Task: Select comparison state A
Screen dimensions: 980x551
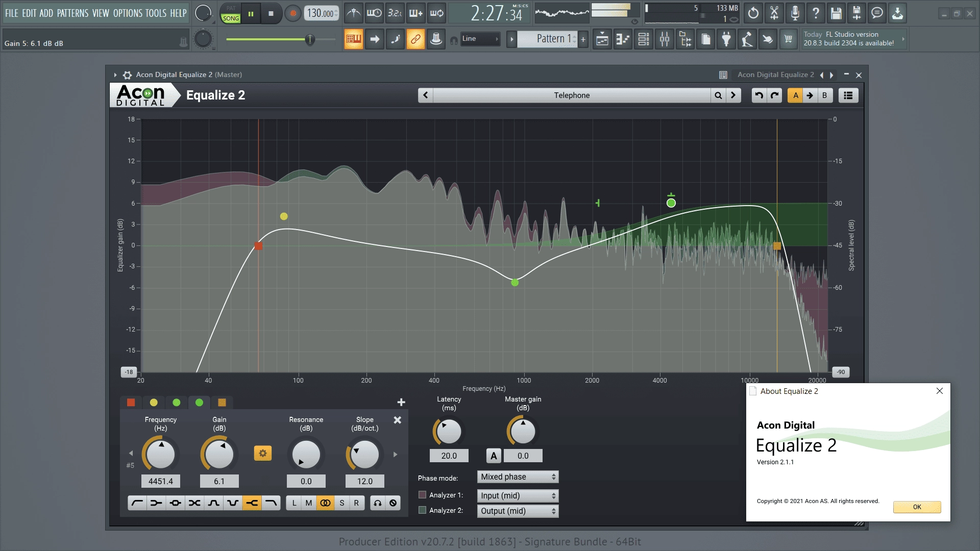Action: point(795,95)
